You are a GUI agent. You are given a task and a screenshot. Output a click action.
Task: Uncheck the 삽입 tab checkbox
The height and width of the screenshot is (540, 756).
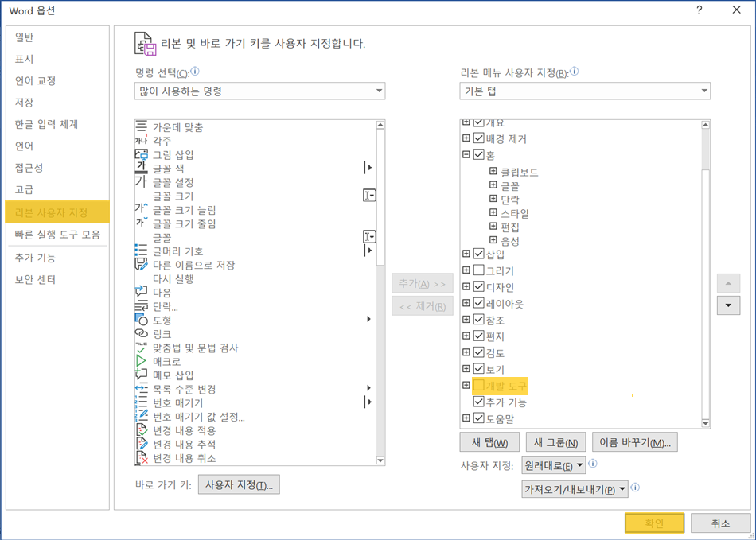pyautogui.click(x=479, y=254)
